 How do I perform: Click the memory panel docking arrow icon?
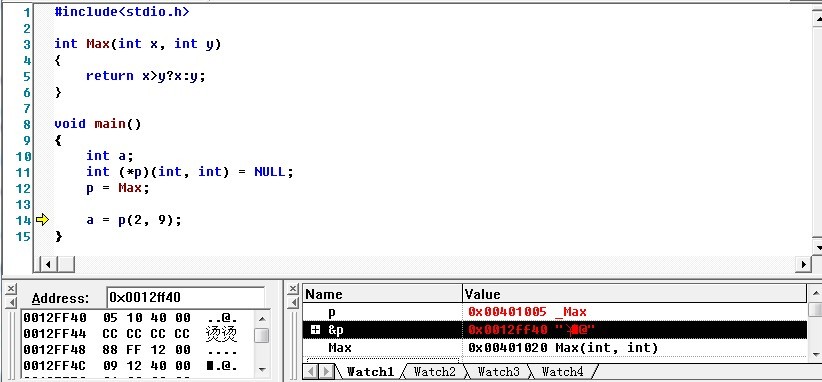[12, 302]
